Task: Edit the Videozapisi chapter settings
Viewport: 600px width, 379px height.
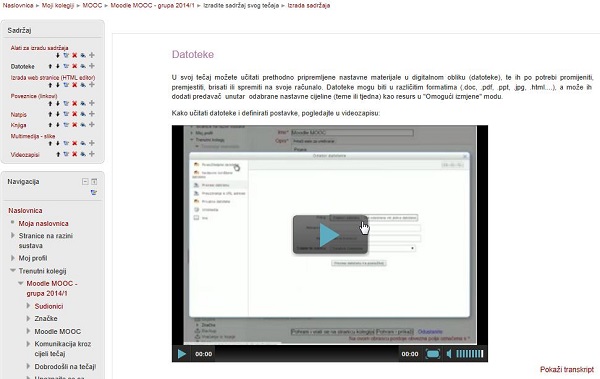Action: 66,154
